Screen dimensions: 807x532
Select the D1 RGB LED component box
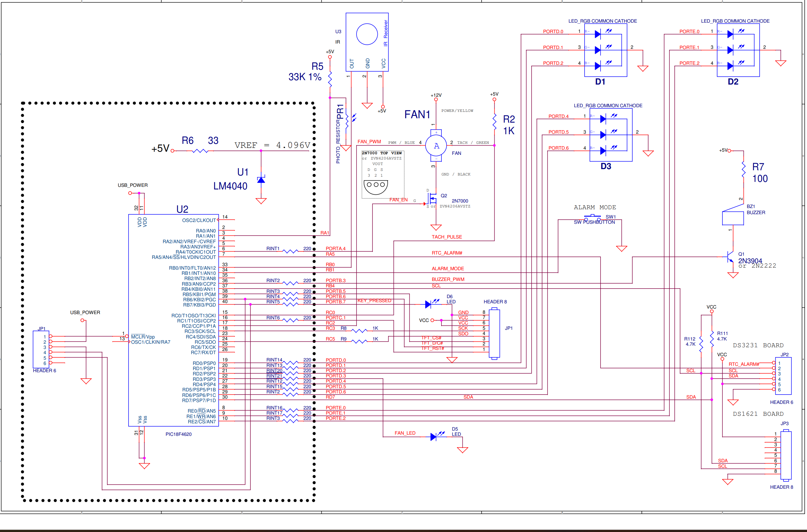(x=606, y=50)
